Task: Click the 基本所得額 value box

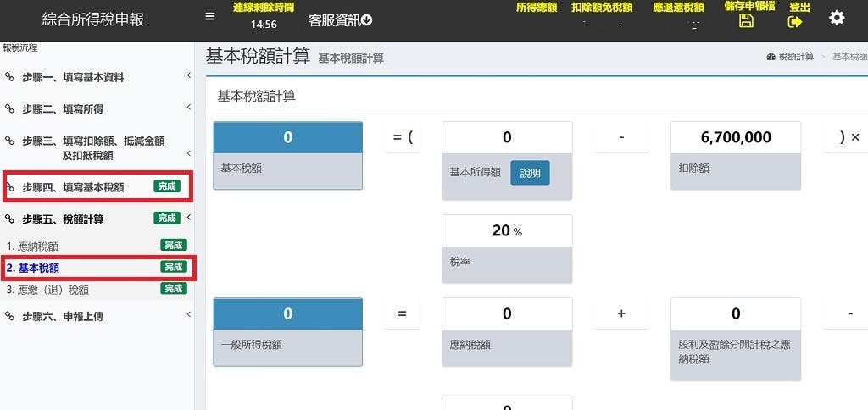Action: [x=507, y=137]
